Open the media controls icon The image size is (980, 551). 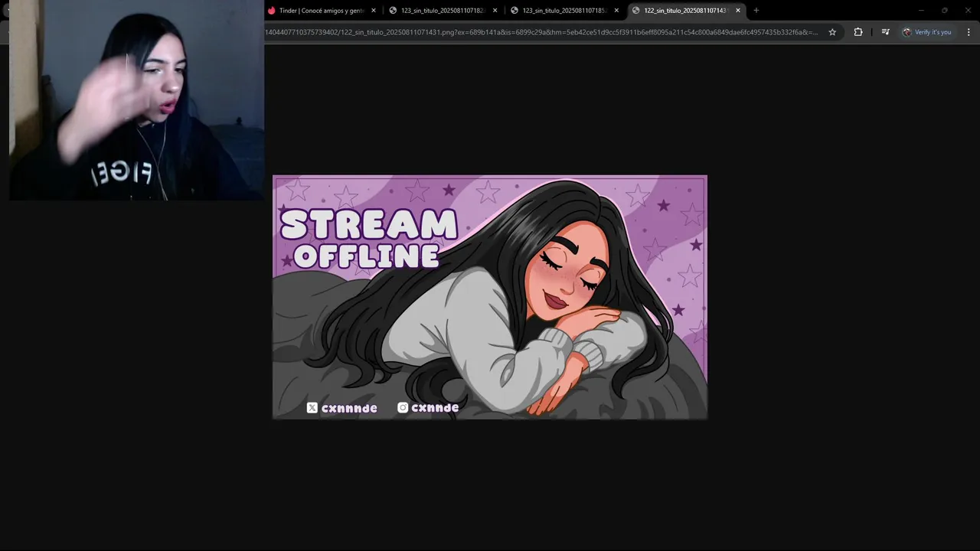(885, 32)
